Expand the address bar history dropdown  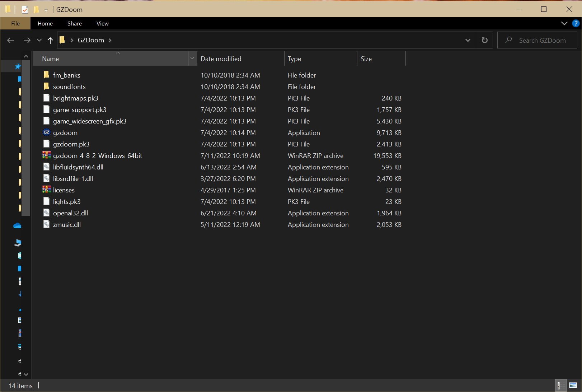468,40
